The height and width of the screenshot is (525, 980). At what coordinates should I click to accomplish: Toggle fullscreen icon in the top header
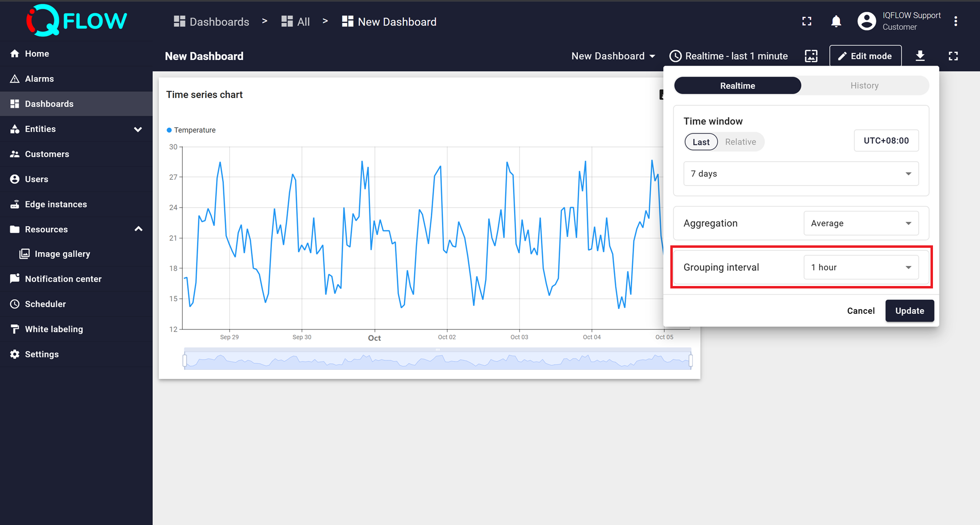tap(807, 22)
